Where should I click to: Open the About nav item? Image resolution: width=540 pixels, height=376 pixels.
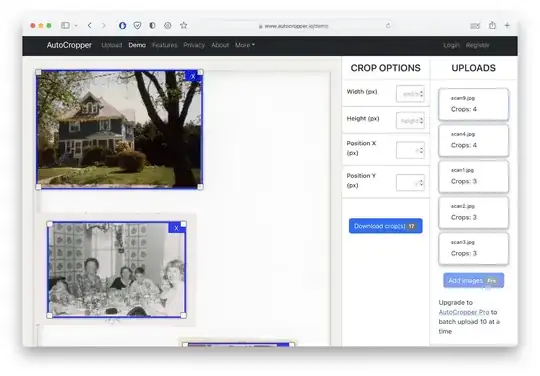click(x=220, y=45)
